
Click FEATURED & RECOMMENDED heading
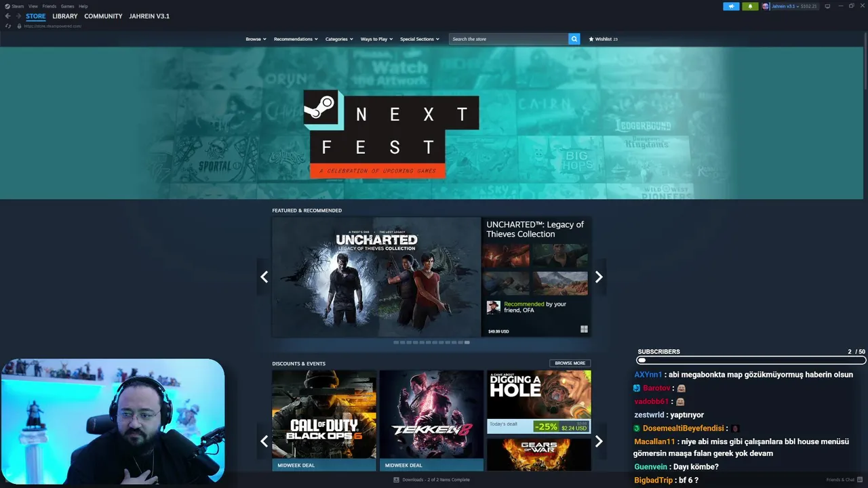307,211
